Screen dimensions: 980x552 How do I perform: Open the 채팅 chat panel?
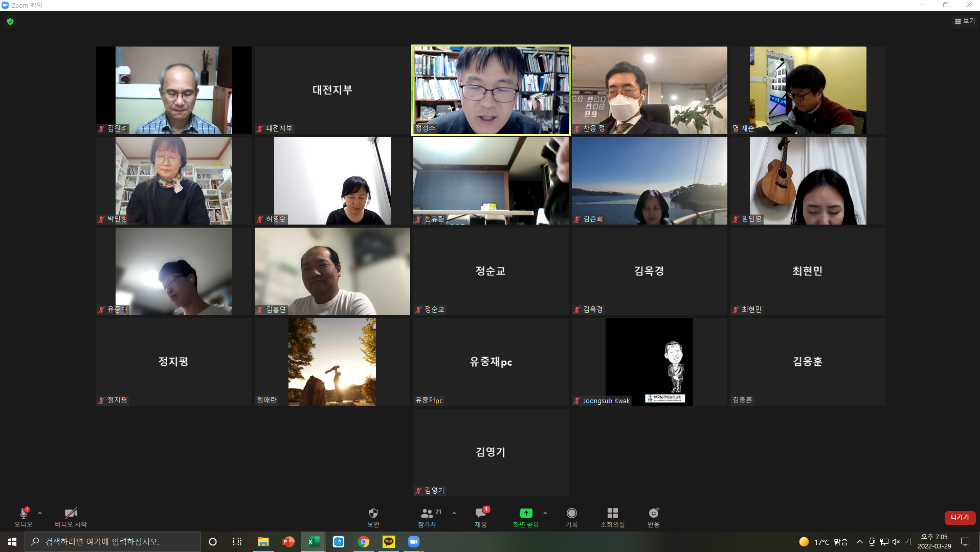[481, 517]
